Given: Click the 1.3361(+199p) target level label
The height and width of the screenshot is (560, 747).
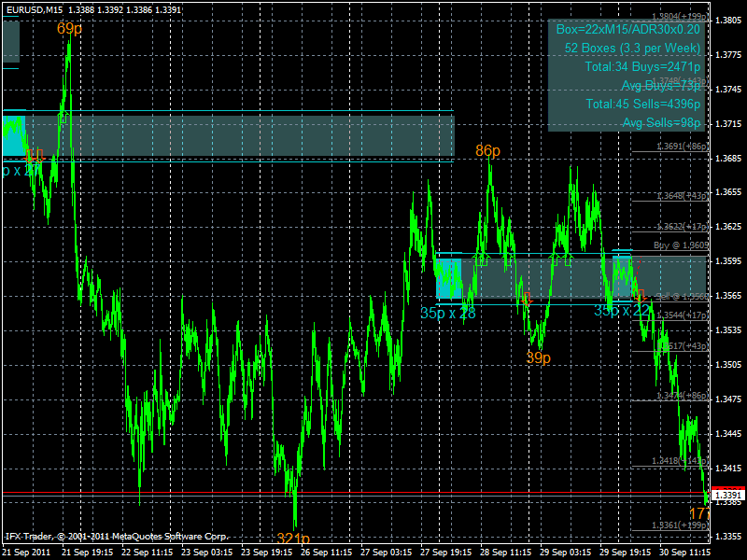Looking at the screenshot, I should click(x=682, y=525).
